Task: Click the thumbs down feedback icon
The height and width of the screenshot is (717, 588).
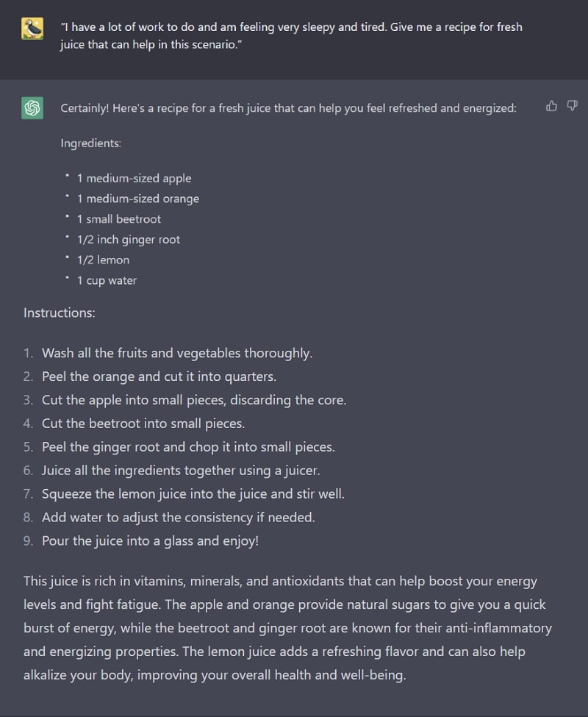Action: tap(572, 106)
